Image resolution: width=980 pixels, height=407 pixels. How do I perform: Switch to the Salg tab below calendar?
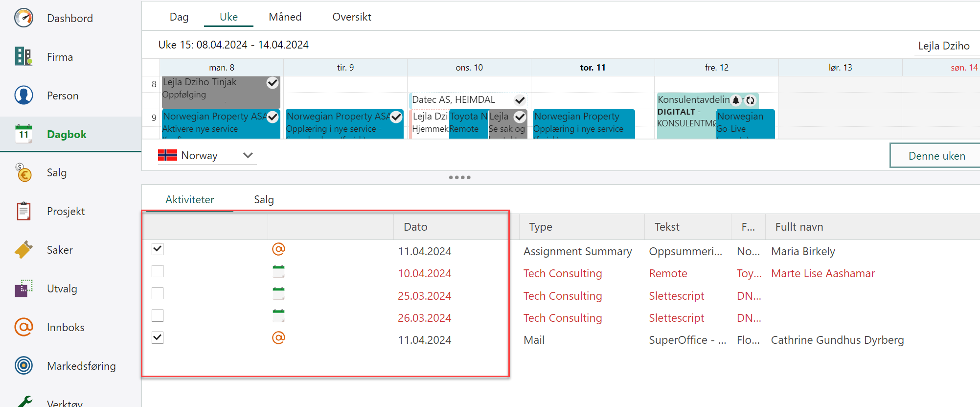[x=264, y=200]
